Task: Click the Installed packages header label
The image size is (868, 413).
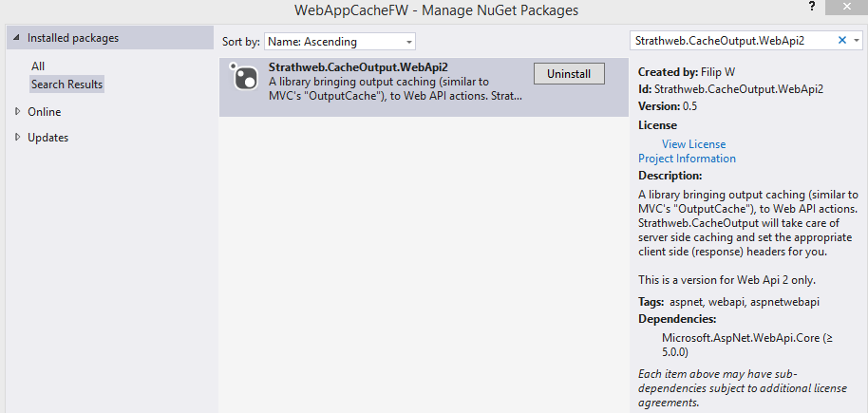Action: pyautogui.click(x=73, y=38)
